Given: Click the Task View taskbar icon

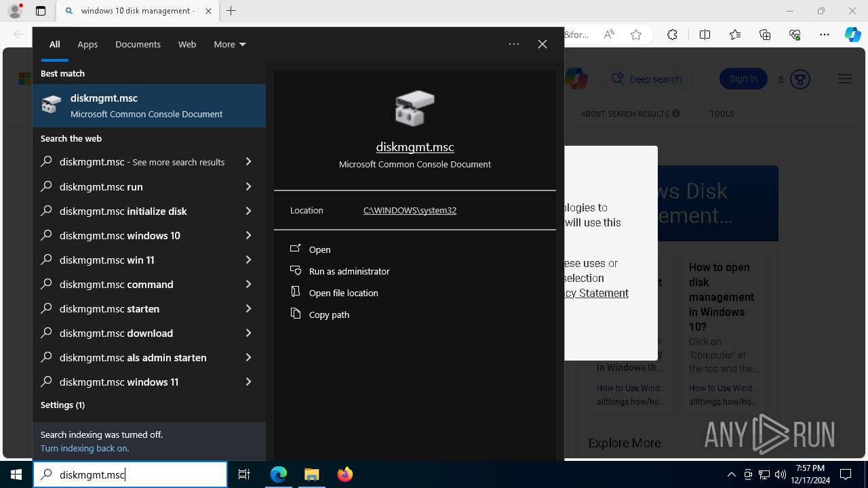Looking at the screenshot, I should pos(244,474).
